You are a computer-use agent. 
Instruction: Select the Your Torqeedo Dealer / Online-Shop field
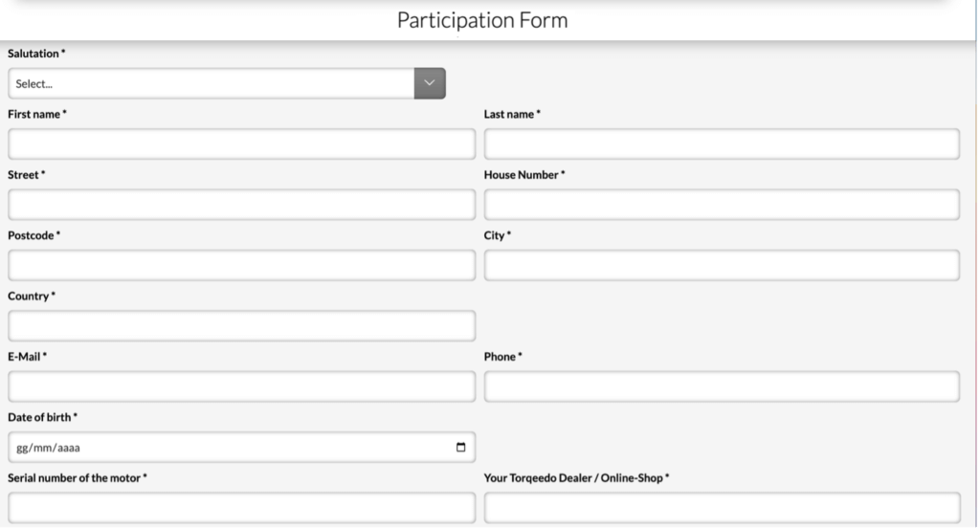[x=723, y=508]
